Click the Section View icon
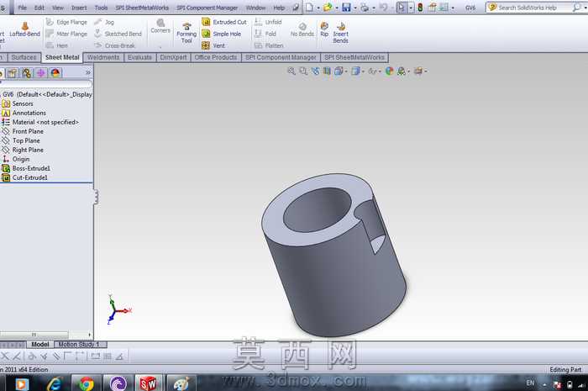This screenshot has height=391, width=588. point(327,71)
